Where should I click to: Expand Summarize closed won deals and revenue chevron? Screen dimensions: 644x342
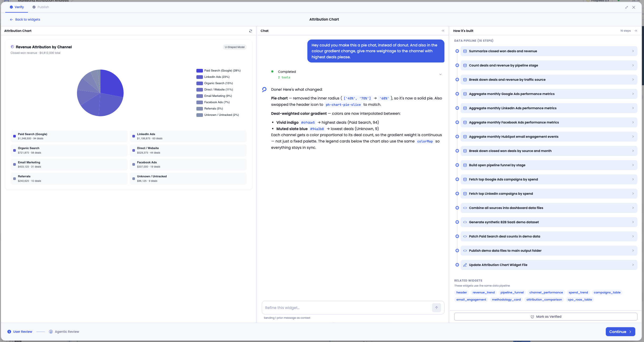pos(633,51)
